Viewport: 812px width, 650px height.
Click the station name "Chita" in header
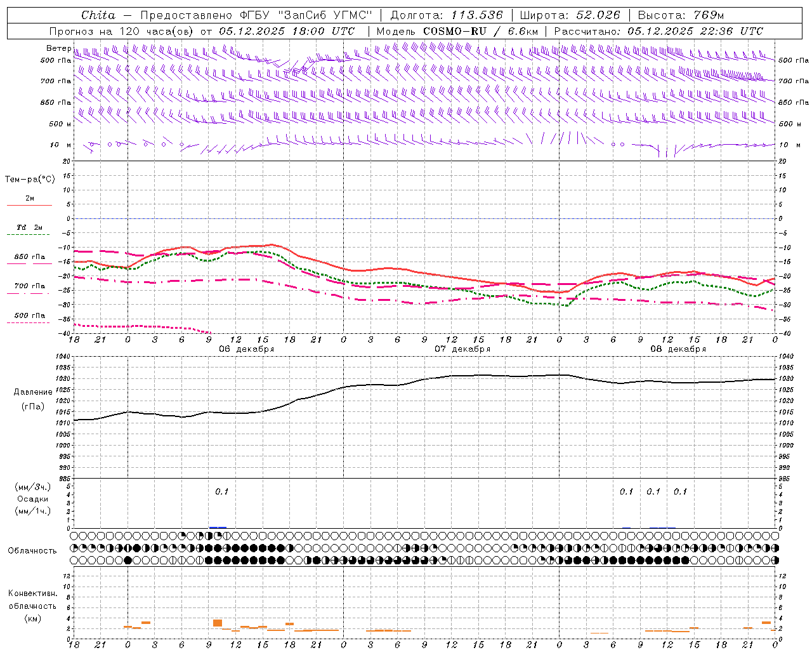tap(98, 15)
